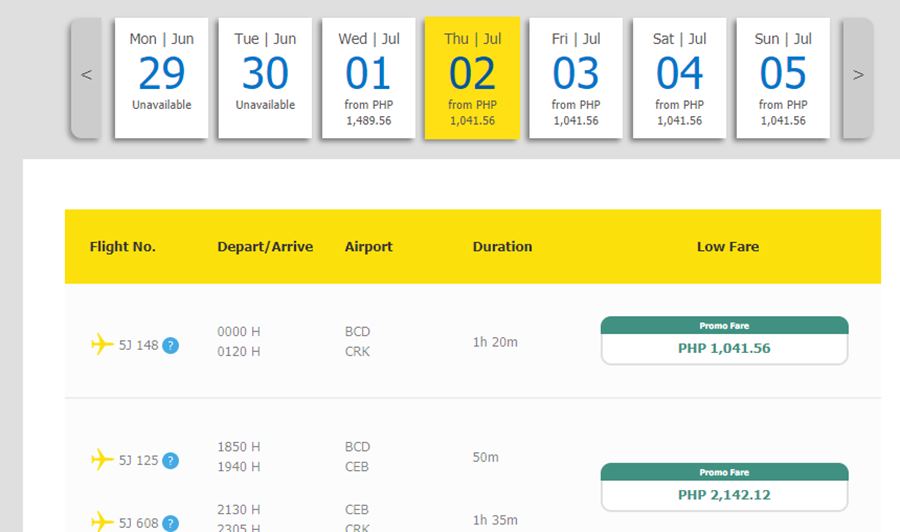
Task: Open the help icon for flight 5J 148
Action: click(171, 346)
